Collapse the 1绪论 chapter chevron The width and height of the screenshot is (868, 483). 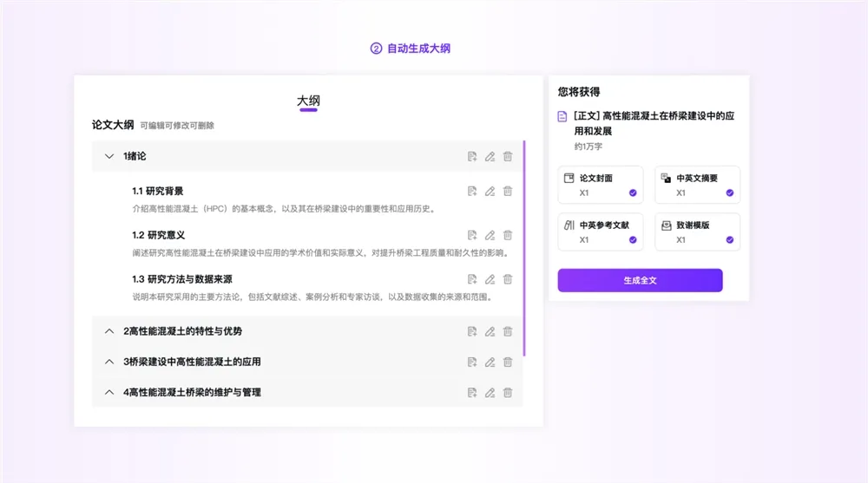[x=109, y=157]
